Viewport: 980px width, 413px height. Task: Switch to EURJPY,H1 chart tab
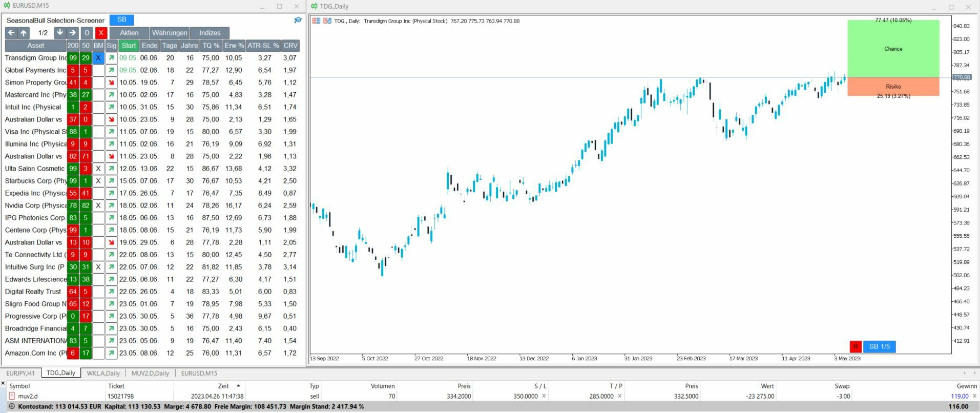coord(20,373)
